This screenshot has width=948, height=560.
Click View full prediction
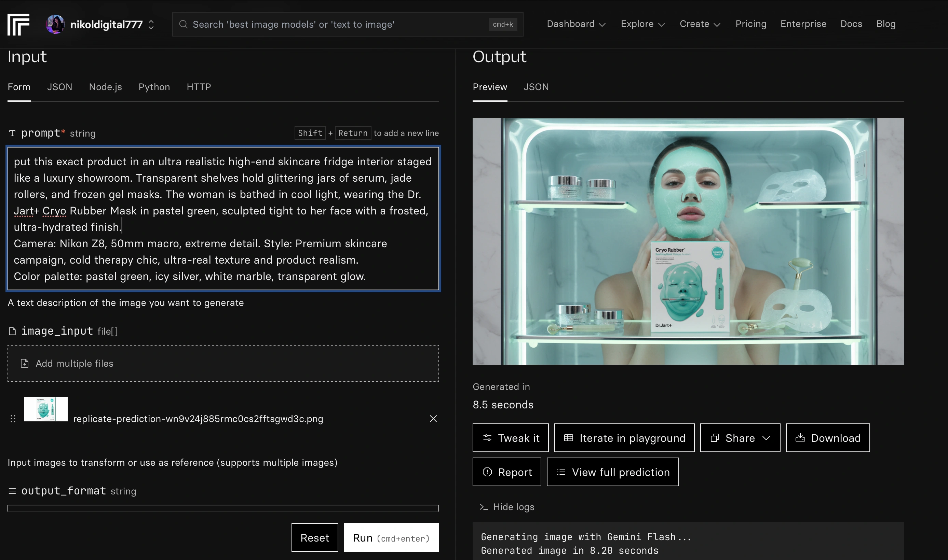click(613, 472)
